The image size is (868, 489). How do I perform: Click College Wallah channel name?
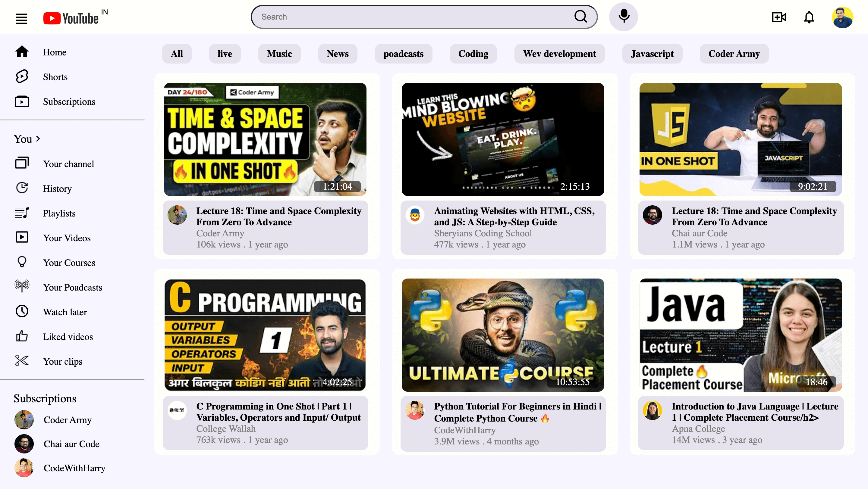[226, 429]
